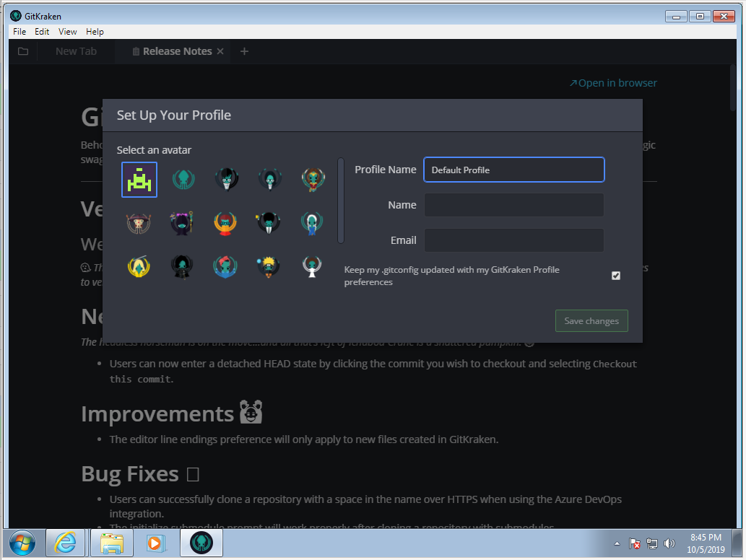Select the sombrero skull Kraken avatar

tap(140, 223)
